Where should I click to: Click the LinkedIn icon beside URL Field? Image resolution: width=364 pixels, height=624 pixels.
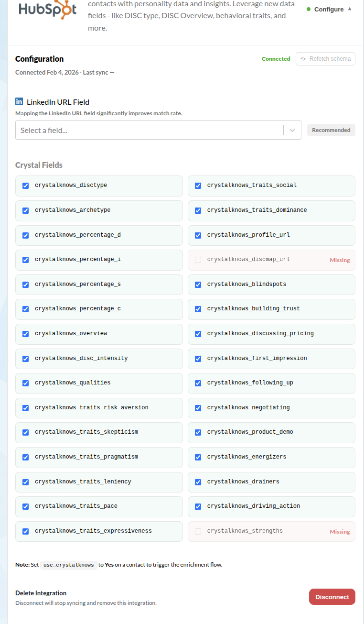click(19, 101)
